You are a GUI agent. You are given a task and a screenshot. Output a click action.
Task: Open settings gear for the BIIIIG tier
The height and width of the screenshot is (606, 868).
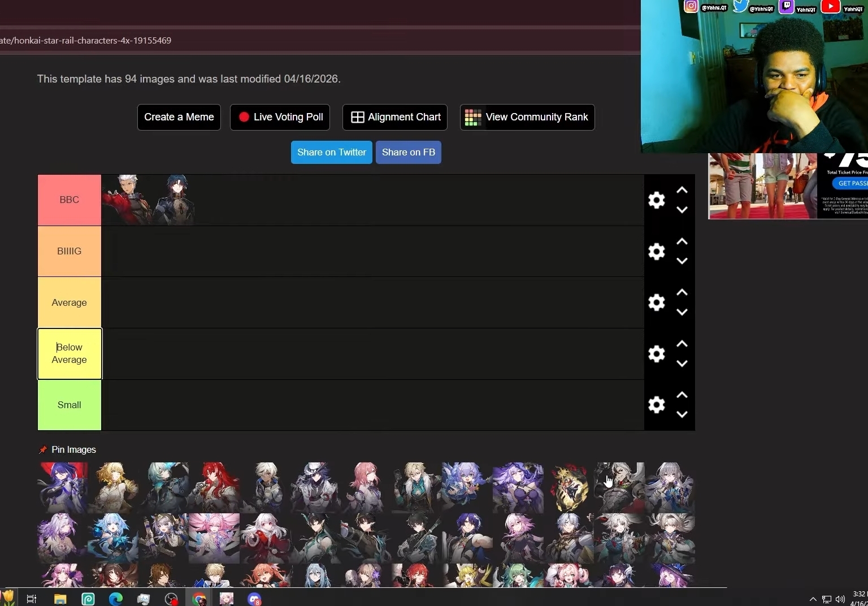656,251
